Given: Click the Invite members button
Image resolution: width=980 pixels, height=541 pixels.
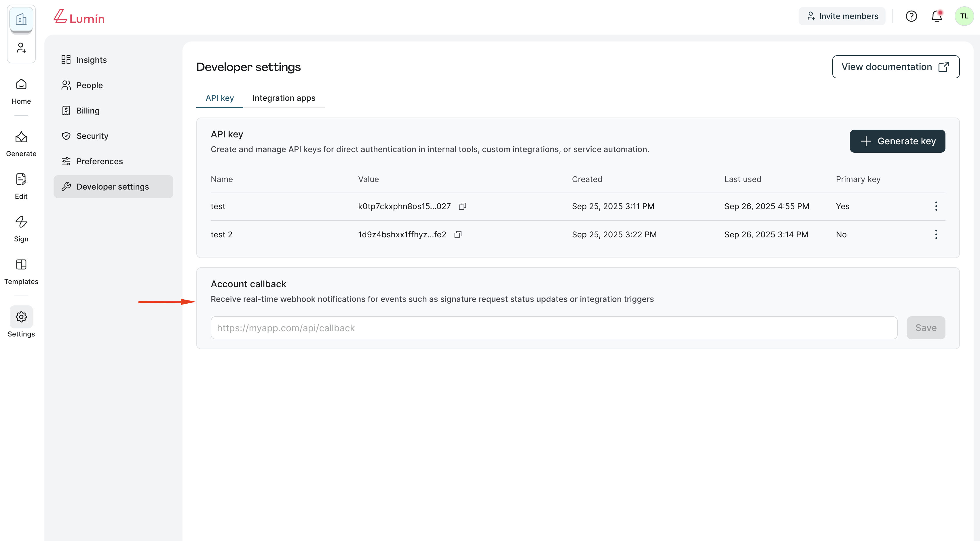Looking at the screenshot, I should (842, 16).
